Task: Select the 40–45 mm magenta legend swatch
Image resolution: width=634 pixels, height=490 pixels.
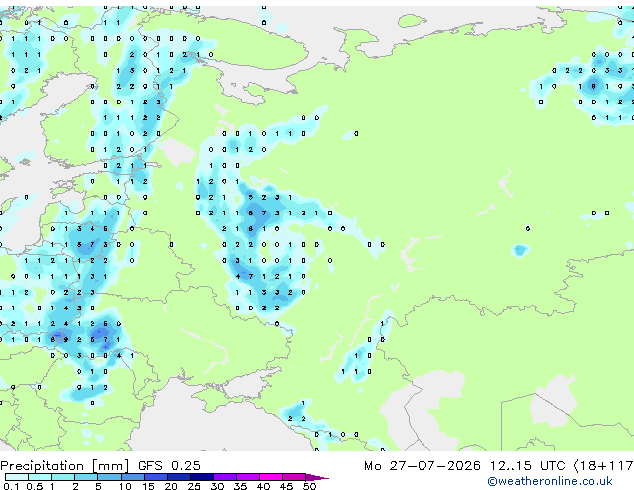Action: [x=271, y=477]
